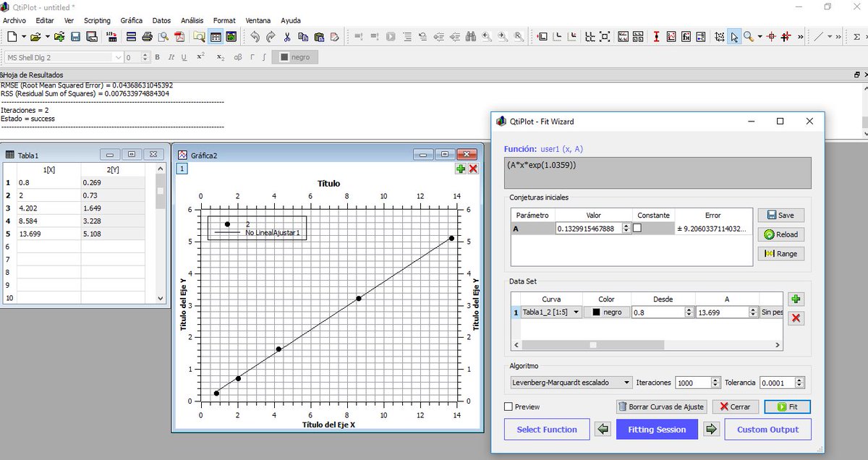Screen dimensions: 868x460
Task: Click the Paste clipboard icon
Action: (x=319, y=36)
